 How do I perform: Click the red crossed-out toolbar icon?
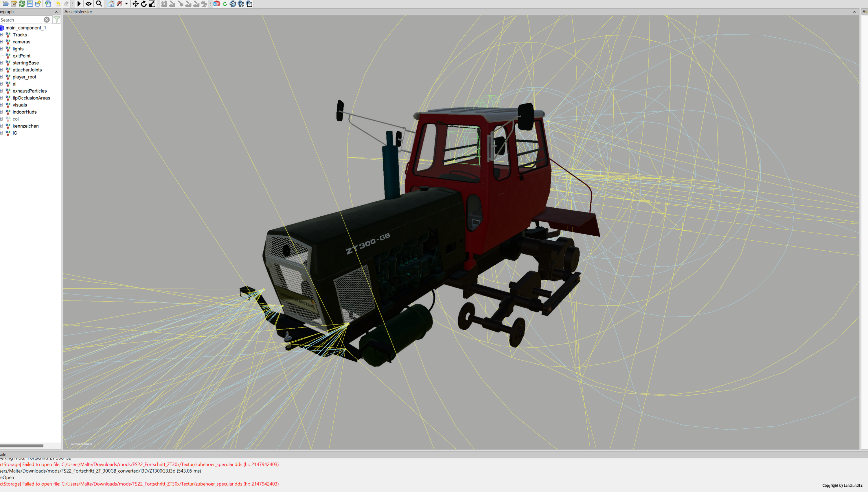[x=120, y=4]
